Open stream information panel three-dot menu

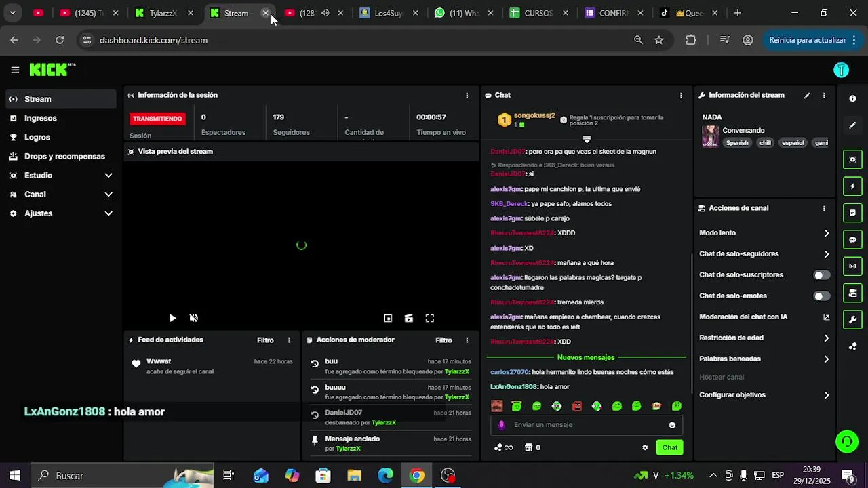(x=824, y=96)
